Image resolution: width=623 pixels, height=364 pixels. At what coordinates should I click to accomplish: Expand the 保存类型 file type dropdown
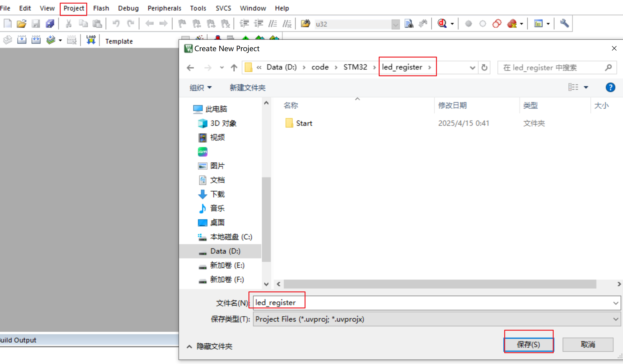(615, 319)
